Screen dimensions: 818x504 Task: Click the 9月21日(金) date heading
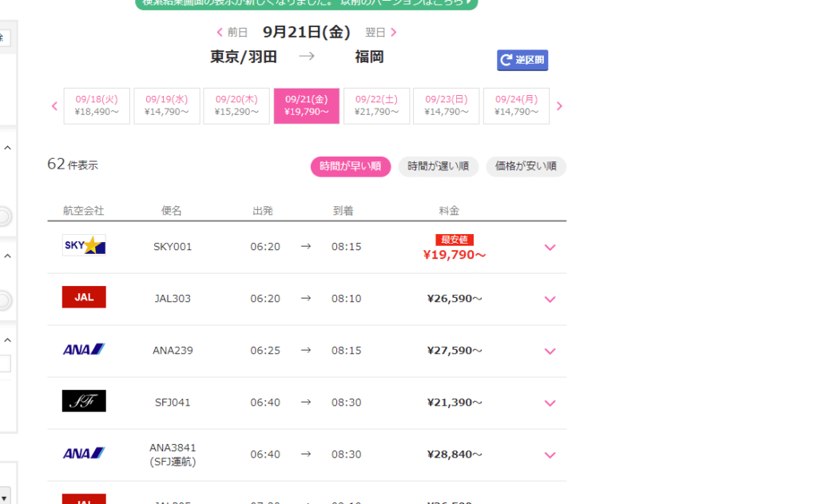306,32
